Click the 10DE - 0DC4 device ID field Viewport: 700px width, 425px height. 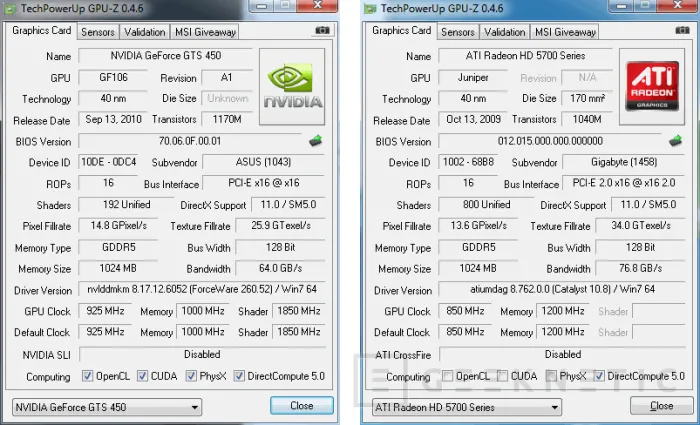(108, 162)
